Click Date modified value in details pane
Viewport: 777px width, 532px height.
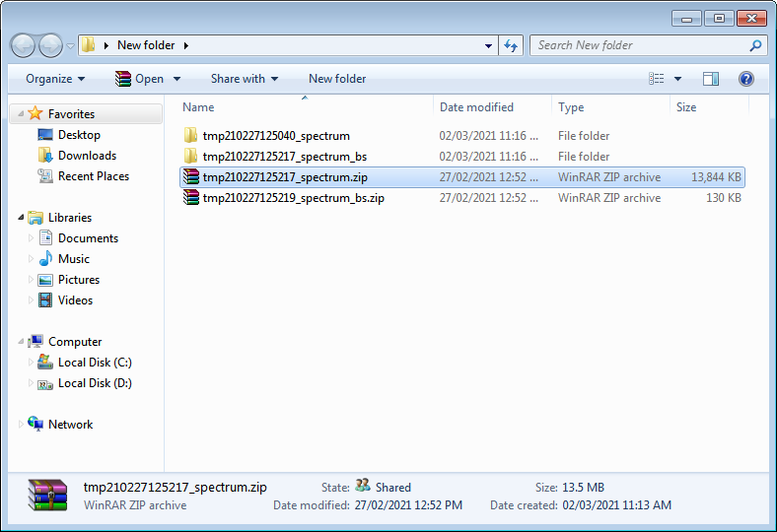(x=408, y=505)
